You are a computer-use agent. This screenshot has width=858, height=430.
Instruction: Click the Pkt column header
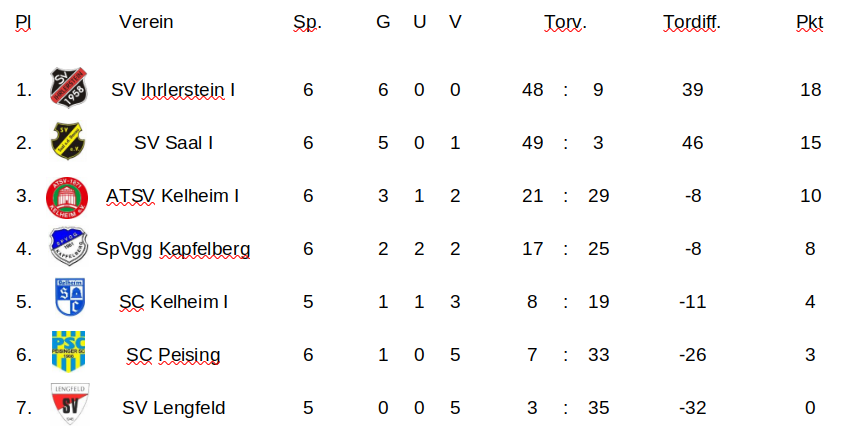pyautogui.click(x=810, y=22)
